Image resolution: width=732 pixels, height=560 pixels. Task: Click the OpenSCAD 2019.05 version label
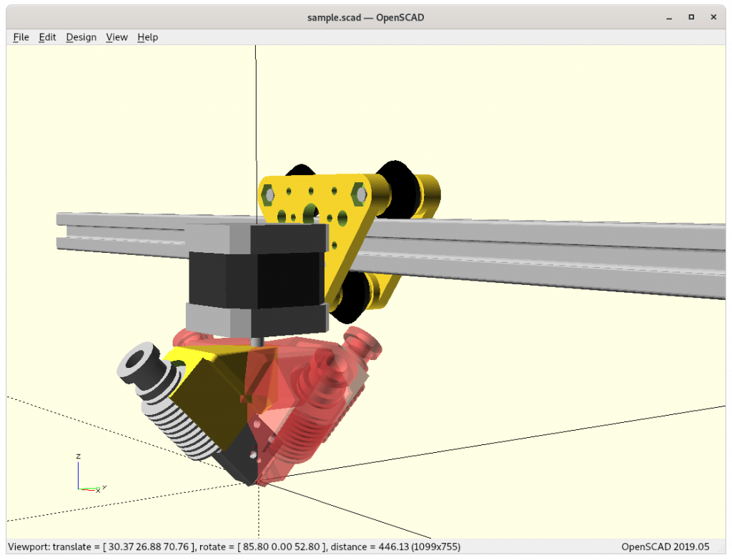click(666, 546)
